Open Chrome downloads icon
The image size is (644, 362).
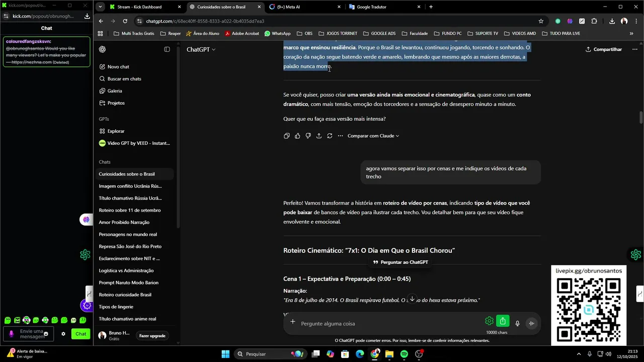(612, 21)
